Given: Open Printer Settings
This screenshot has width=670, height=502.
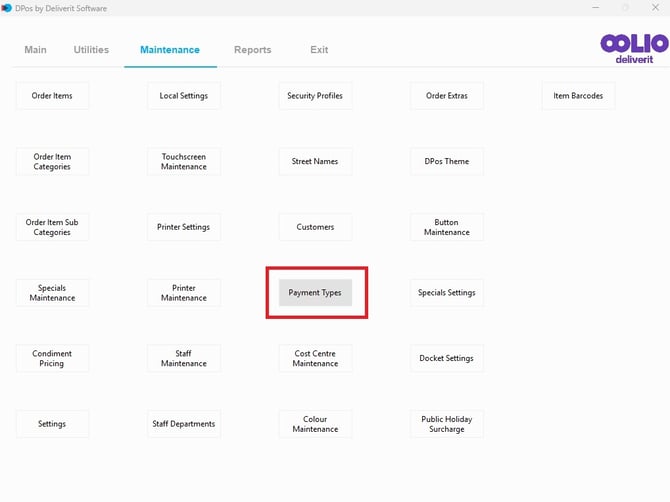Looking at the screenshot, I should coord(184,227).
